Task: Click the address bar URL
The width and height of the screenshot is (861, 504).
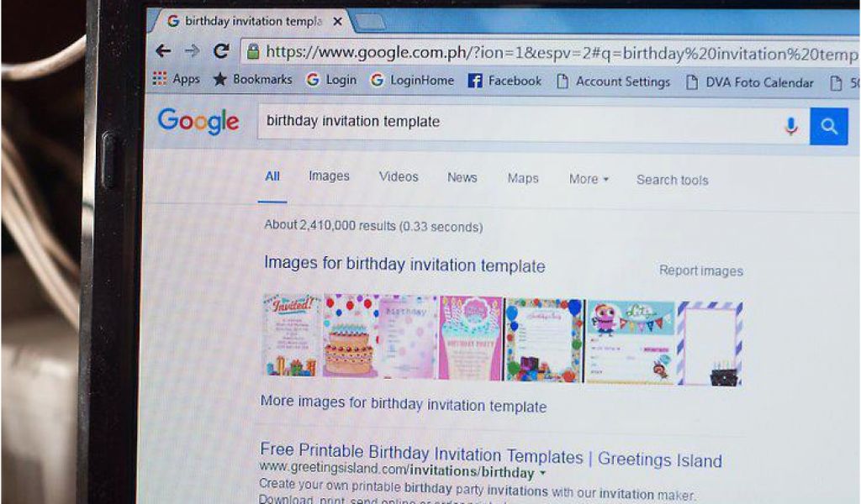Action: coord(561,53)
